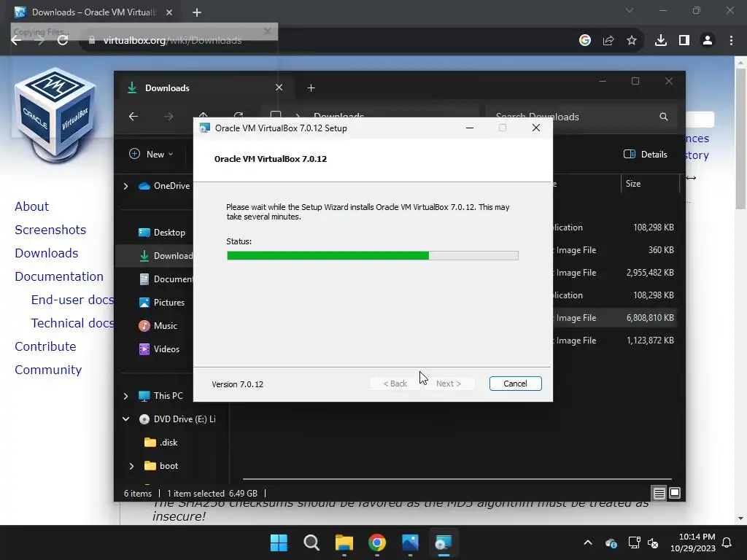This screenshot has height=560, width=747.
Task: Open File Explorer from taskbar
Action: (344, 542)
